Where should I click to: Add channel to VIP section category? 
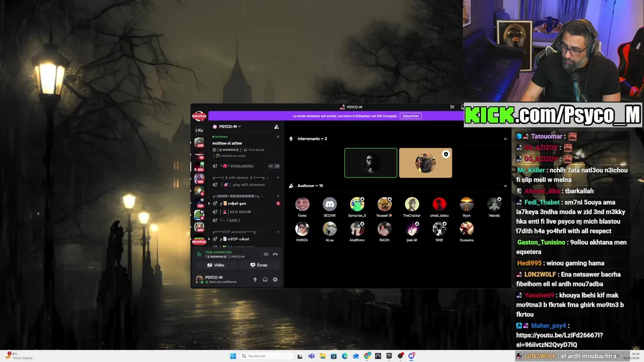tap(278, 232)
